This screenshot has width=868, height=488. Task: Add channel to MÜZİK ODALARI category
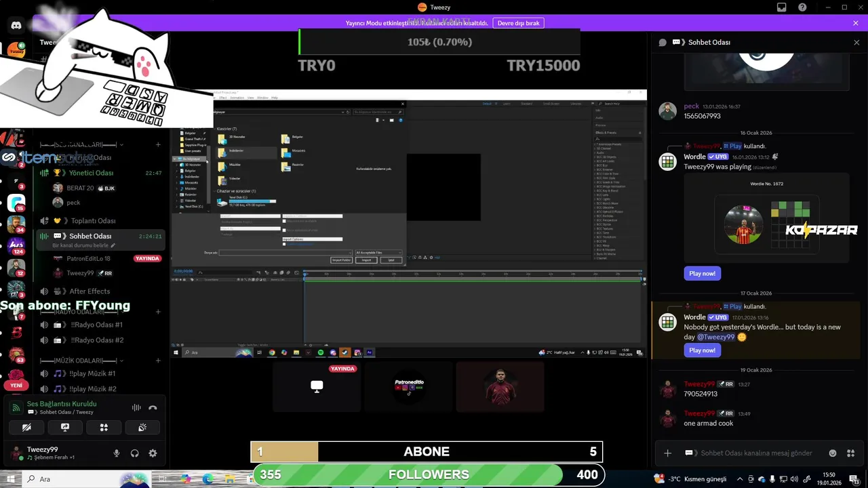(158, 361)
